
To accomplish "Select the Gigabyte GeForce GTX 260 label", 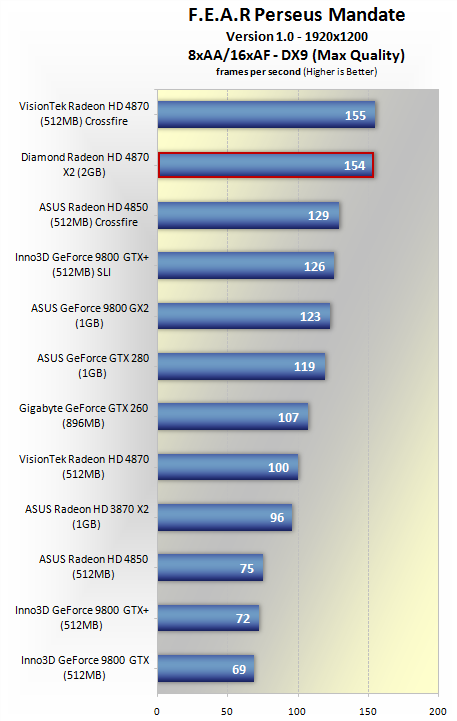I will [84, 416].
